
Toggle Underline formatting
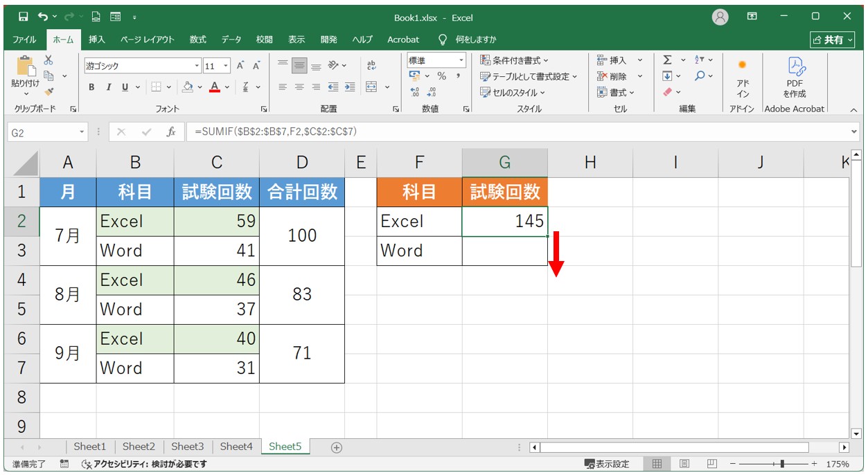tap(125, 87)
